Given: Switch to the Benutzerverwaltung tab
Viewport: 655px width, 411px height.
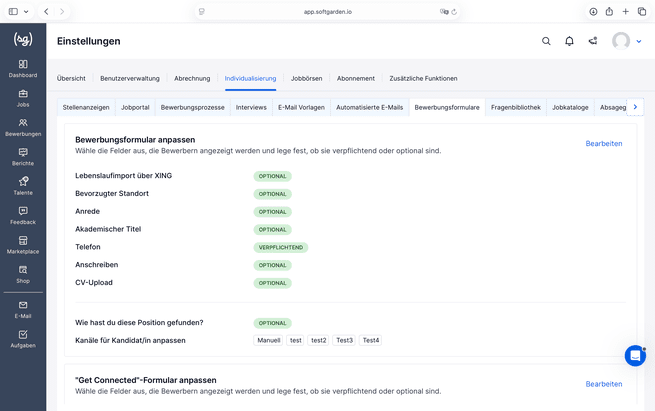Looking at the screenshot, I should 130,78.
